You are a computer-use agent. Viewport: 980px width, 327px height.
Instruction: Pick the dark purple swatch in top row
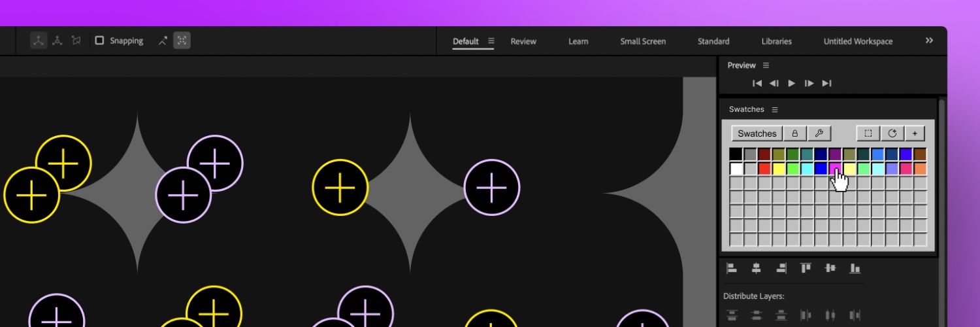(x=836, y=154)
